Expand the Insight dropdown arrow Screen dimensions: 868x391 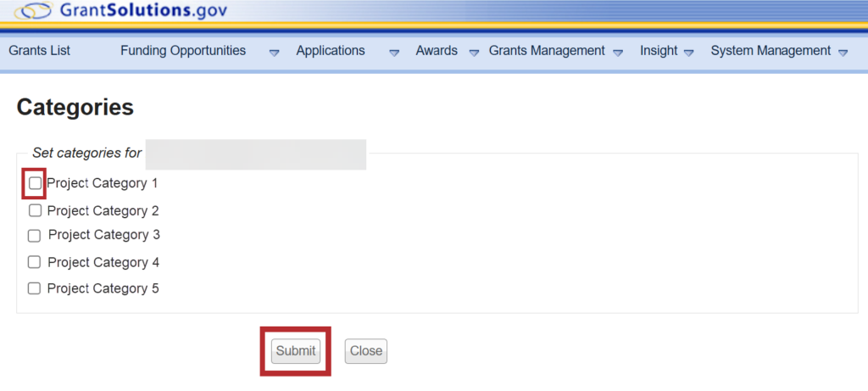(x=689, y=53)
